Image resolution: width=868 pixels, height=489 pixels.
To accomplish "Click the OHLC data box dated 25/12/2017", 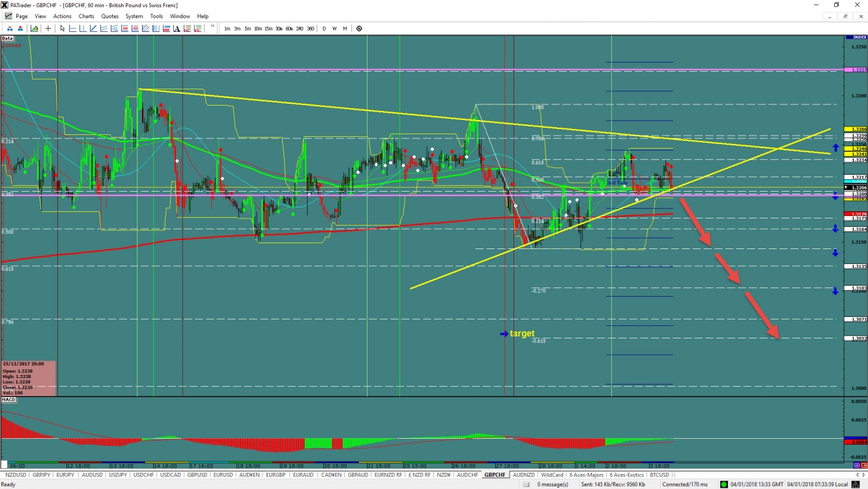I will click(x=28, y=378).
